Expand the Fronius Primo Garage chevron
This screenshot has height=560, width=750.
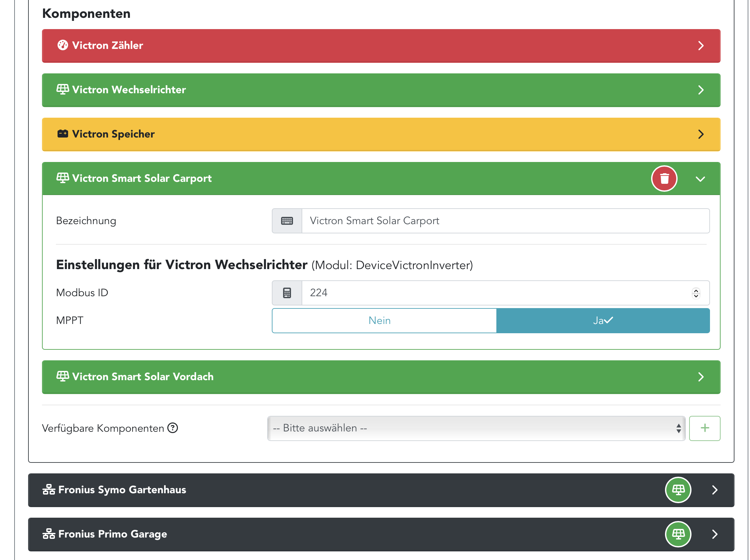point(715,534)
